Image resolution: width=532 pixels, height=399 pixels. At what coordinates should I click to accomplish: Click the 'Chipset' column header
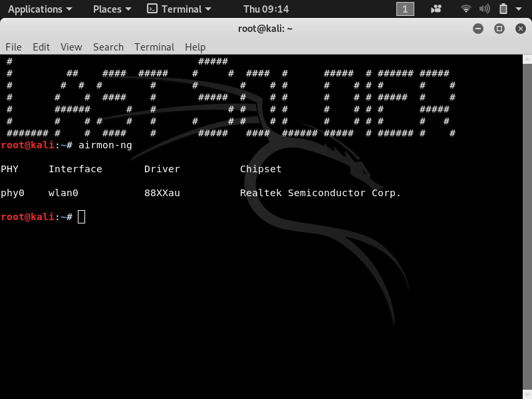point(261,169)
